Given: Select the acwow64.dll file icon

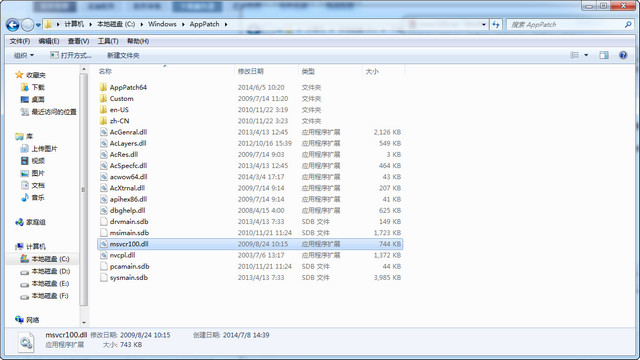Looking at the screenshot, I should [x=104, y=177].
